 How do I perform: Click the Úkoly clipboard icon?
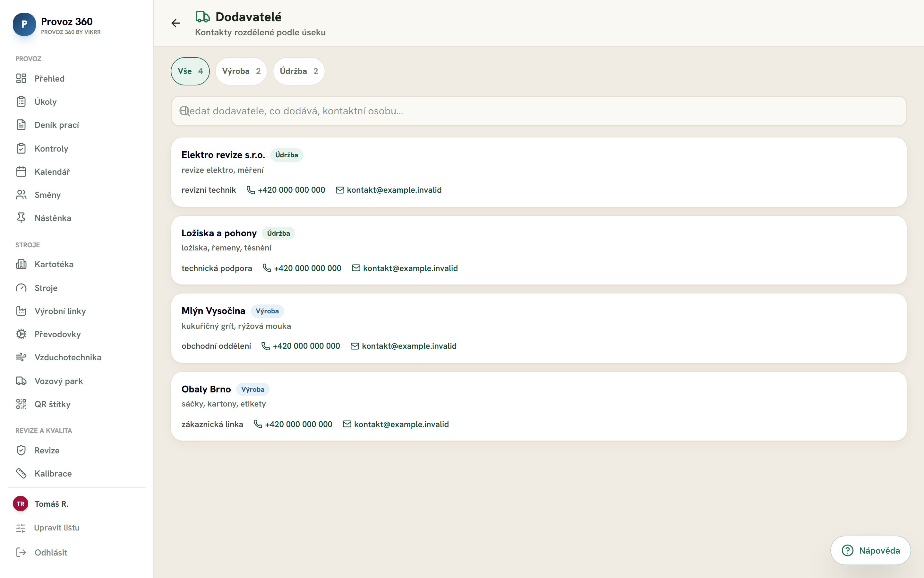point(21,102)
